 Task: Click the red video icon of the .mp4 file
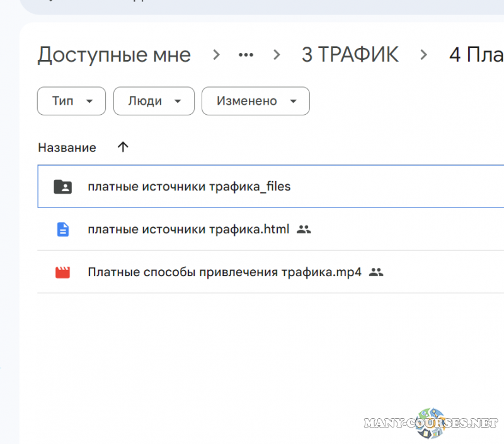pyautogui.click(x=62, y=272)
